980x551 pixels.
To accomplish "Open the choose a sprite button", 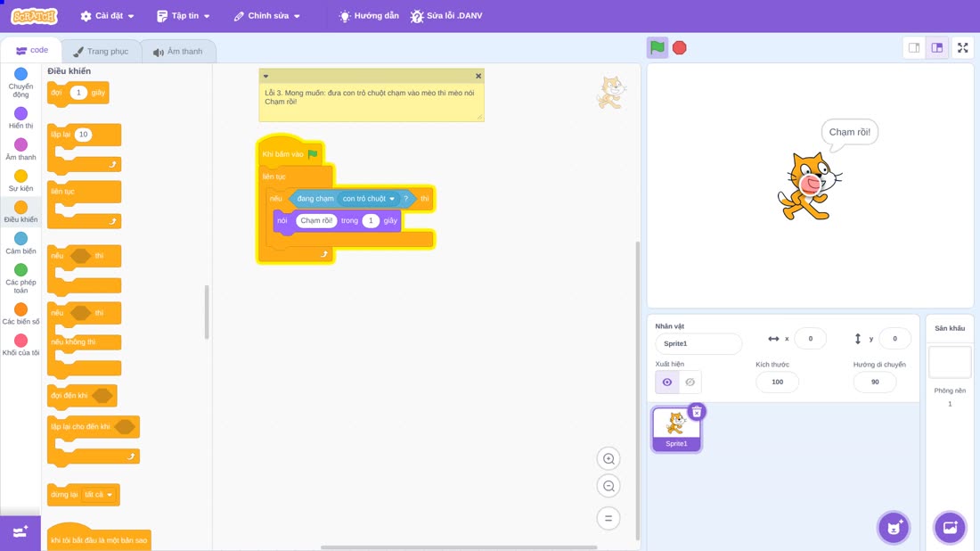I will coord(894,527).
